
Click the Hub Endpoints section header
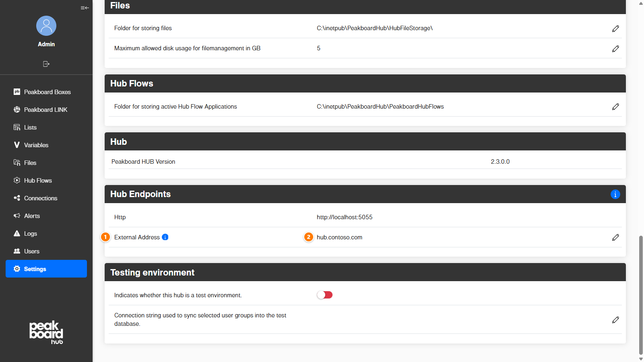tap(365, 194)
